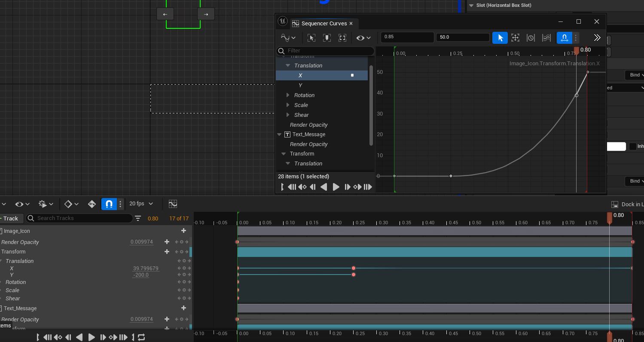Open the curve editor view options eye dropdown
The height and width of the screenshot is (342, 644).
[x=363, y=38]
